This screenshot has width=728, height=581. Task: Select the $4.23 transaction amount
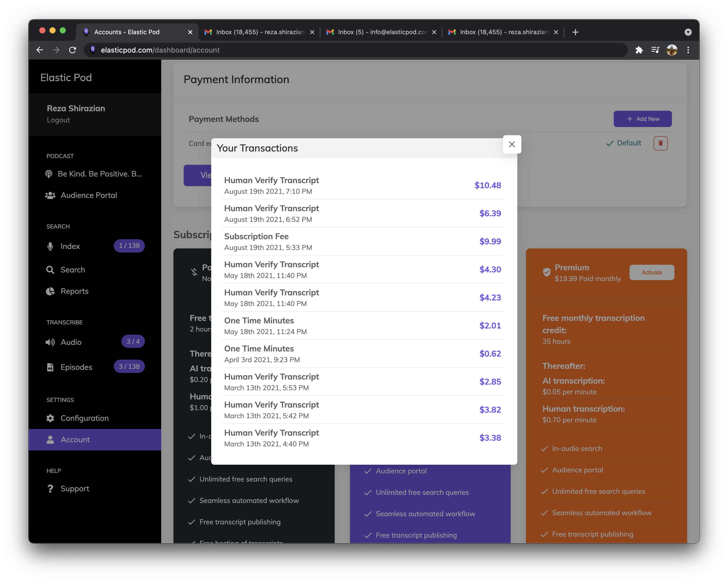[490, 297]
